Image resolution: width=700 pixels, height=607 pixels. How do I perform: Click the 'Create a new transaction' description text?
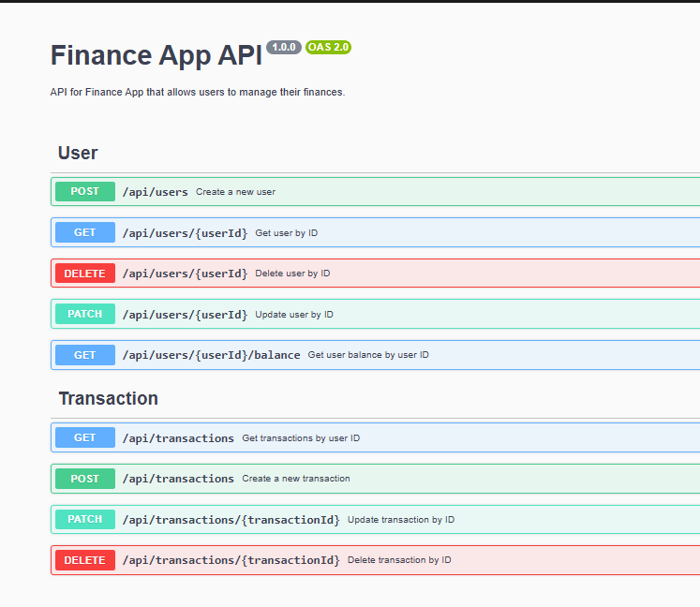pos(296,479)
